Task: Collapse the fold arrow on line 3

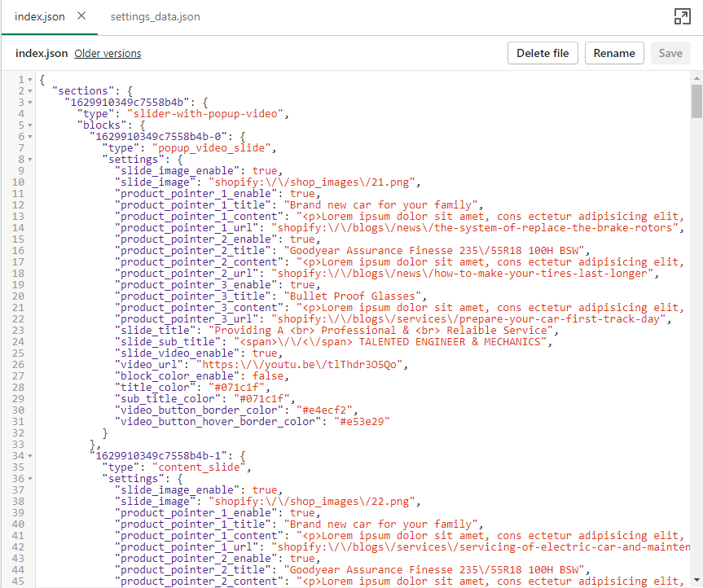Action: 30,103
